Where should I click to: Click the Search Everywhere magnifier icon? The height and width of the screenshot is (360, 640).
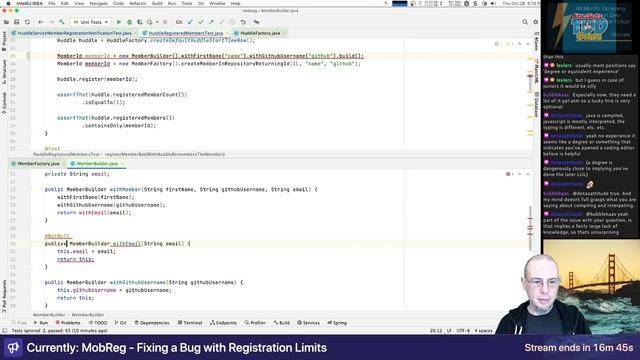[x=525, y=22]
